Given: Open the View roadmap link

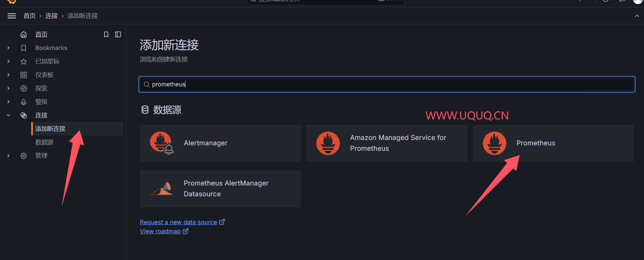Looking at the screenshot, I should 160,231.
